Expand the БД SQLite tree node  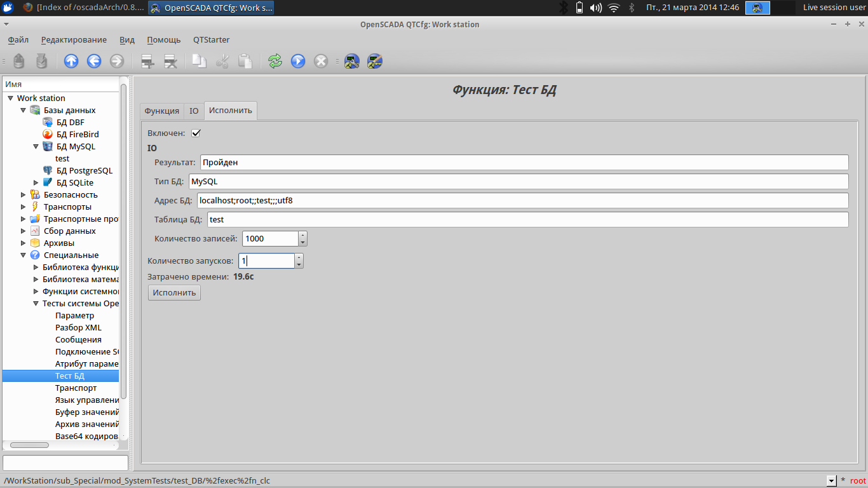tap(36, 183)
